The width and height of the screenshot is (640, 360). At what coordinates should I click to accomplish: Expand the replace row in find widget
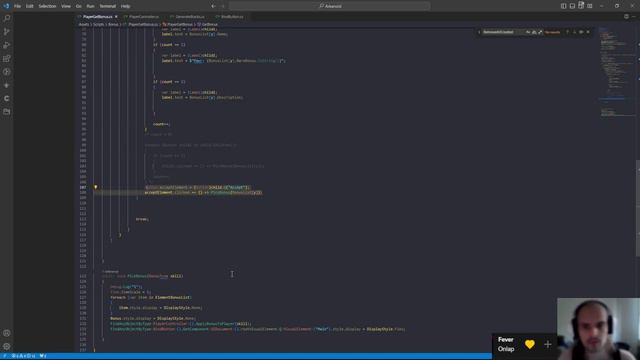[479, 32]
